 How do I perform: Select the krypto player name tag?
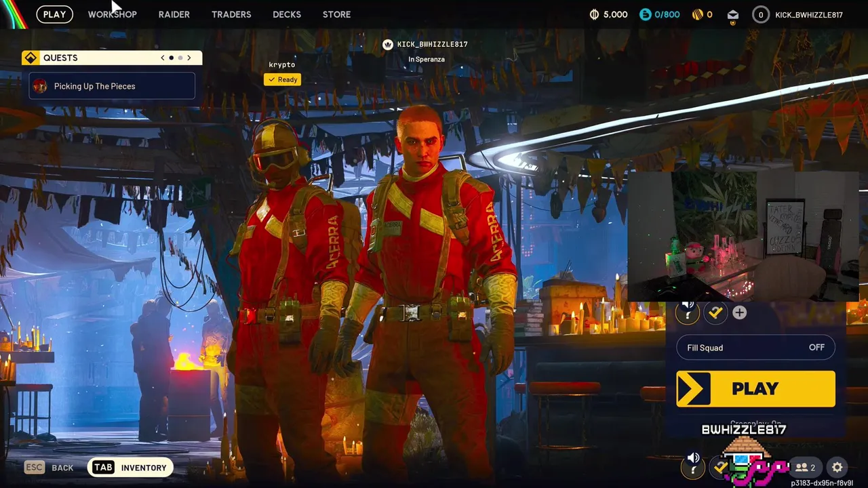[282, 64]
